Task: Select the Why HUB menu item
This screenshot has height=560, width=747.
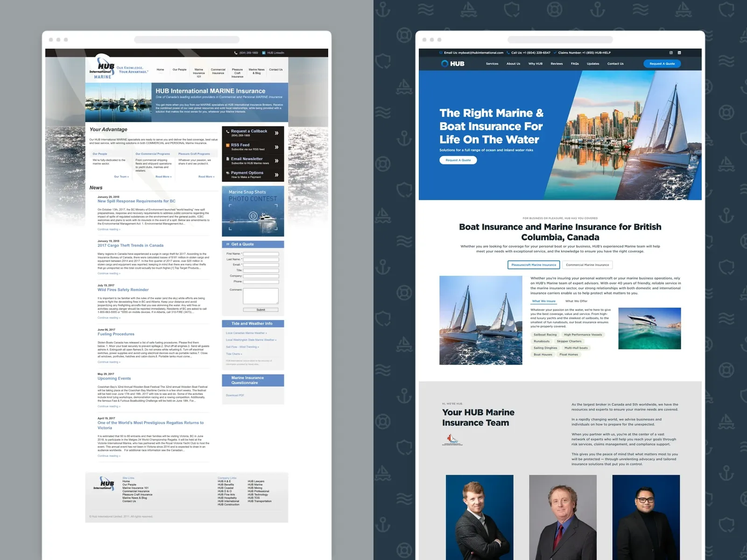Action: [536, 63]
